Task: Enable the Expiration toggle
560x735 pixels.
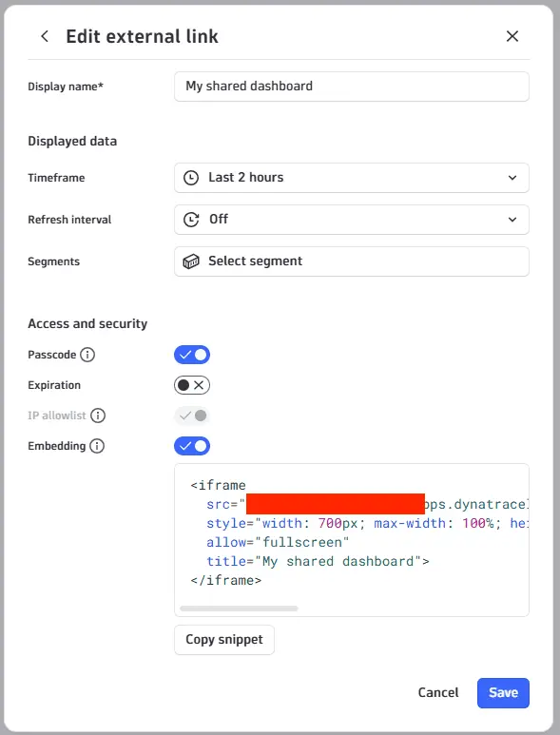Action: [192, 385]
